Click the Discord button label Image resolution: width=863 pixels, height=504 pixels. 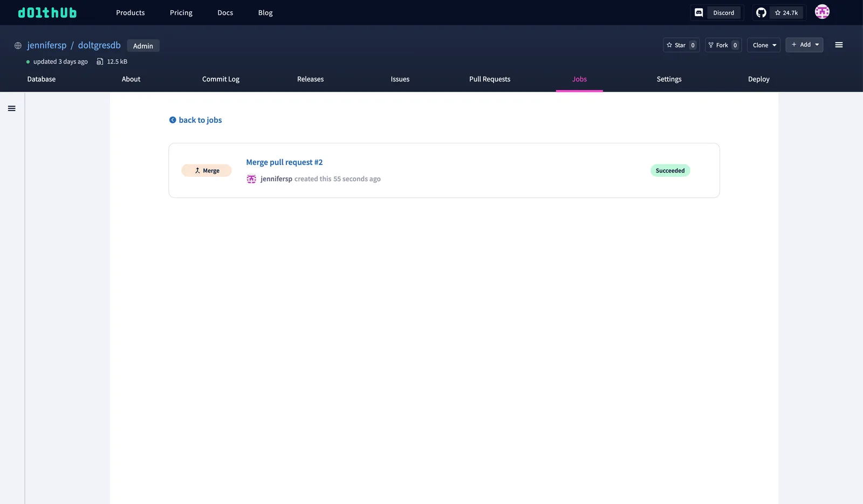723,13
